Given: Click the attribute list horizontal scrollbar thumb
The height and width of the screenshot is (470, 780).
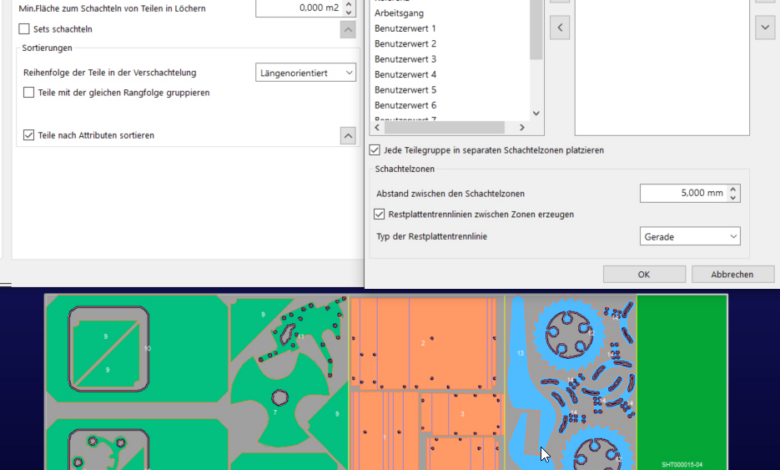Looking at the screenshot, I should [x=444, y=128].
